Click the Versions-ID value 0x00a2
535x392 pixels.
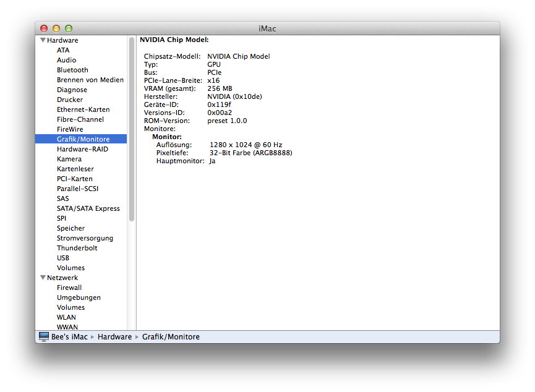click(220, 113)
